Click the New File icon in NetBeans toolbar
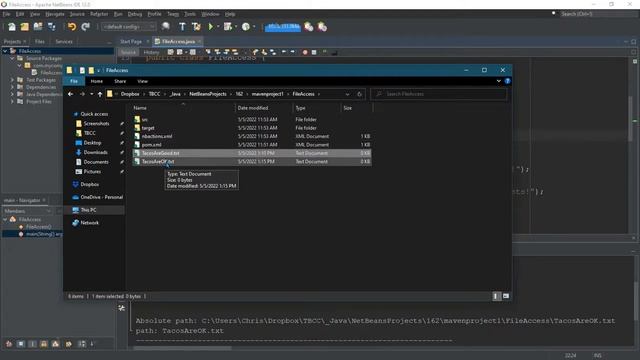Screen dimensions: 640x360 coord(11,27)
